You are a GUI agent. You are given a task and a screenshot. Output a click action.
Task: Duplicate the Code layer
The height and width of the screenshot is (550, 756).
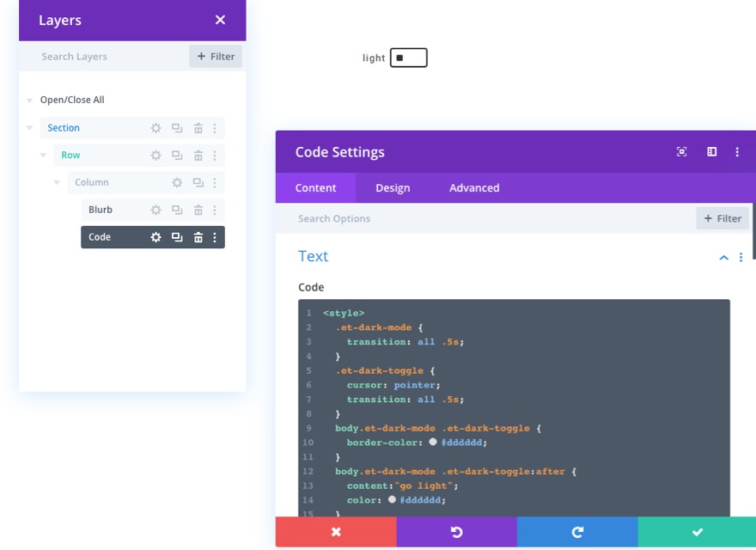177,237
